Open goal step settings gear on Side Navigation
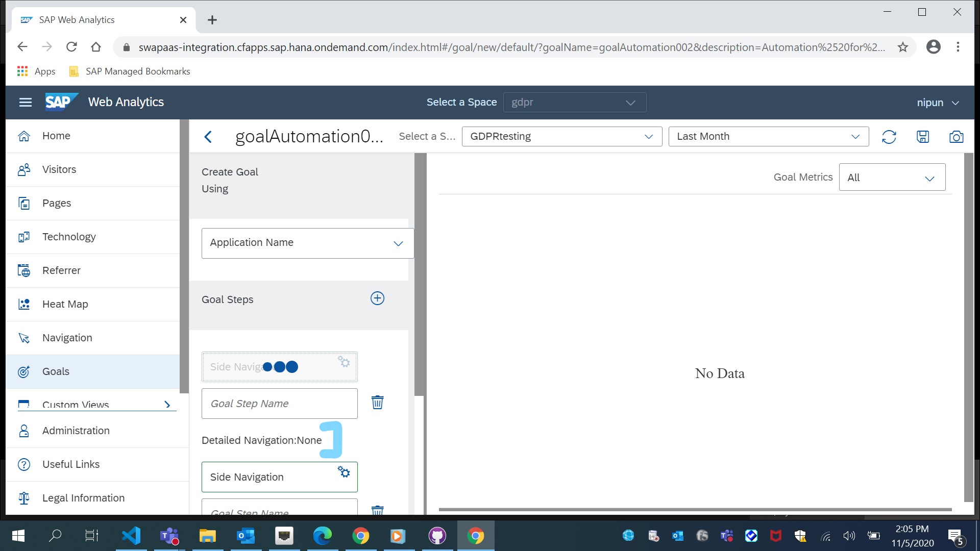The image size is (980, 551). (343, 472)
